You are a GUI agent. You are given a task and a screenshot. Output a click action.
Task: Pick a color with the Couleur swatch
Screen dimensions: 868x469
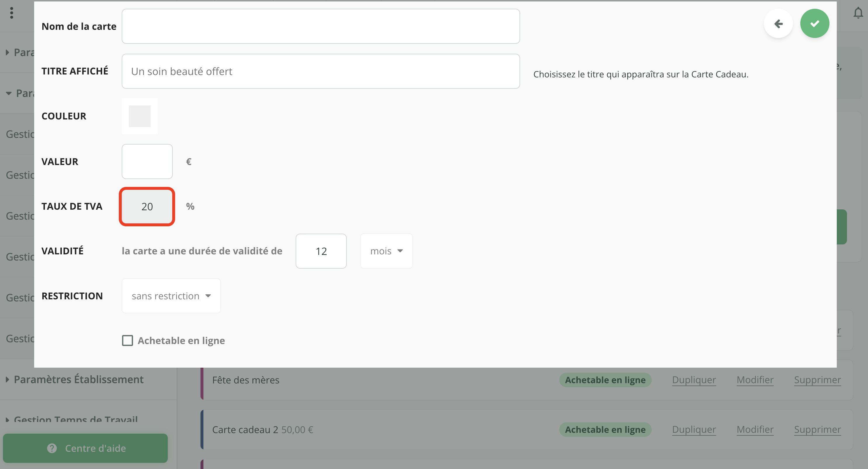point(140,116)
